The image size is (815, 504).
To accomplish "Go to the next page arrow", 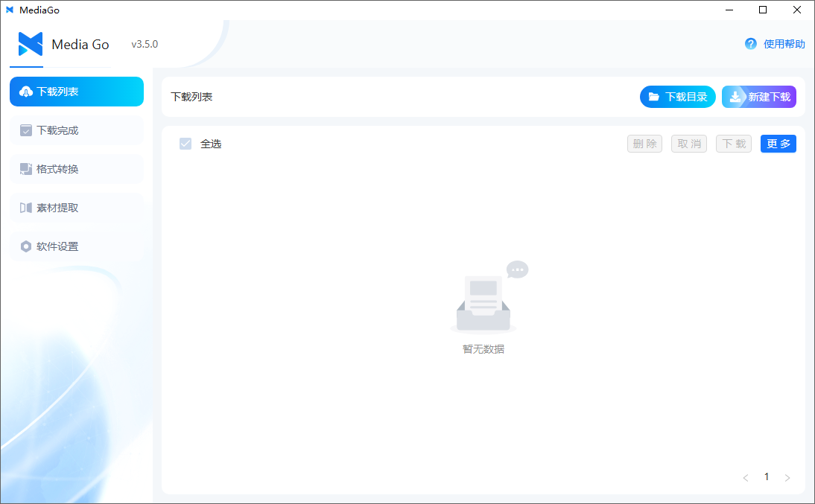I will coord(787,477).
